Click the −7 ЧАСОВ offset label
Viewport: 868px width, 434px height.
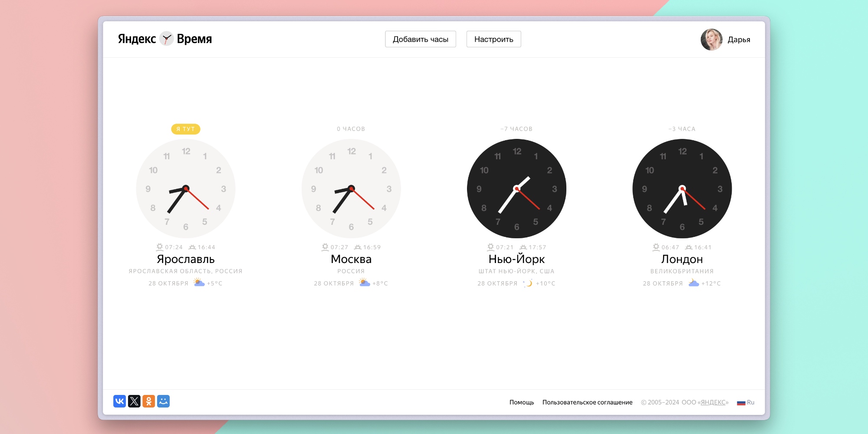tap(516, 129)
